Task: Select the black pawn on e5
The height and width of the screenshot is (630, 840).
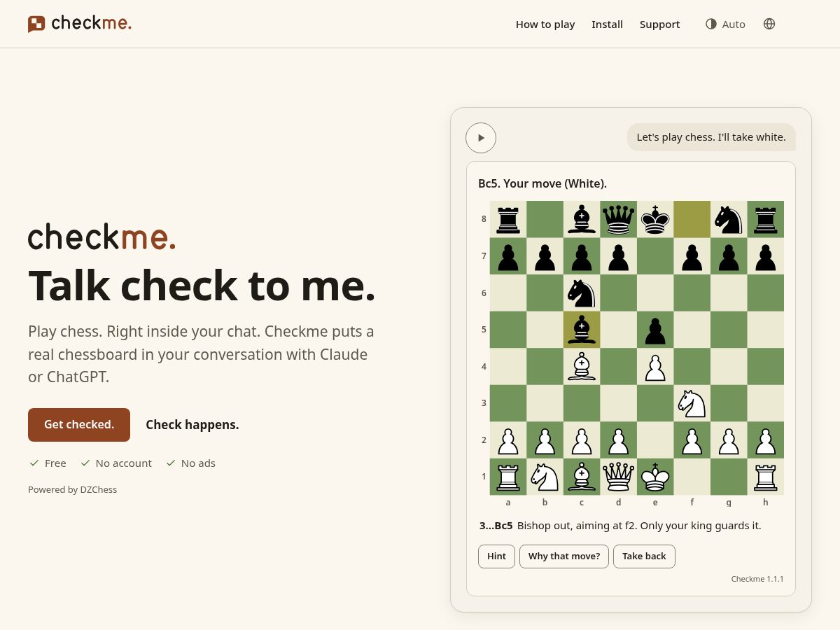Action: (655, 330)
